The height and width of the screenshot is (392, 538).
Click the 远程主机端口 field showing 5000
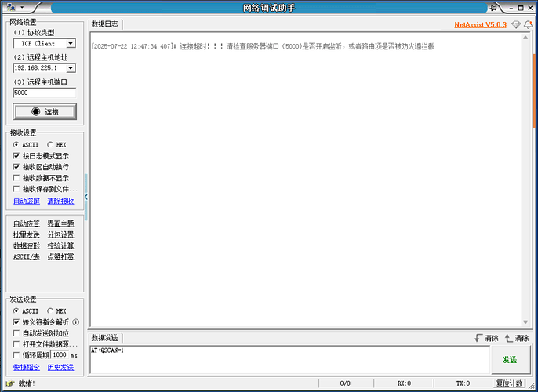[x=45, y=93]
